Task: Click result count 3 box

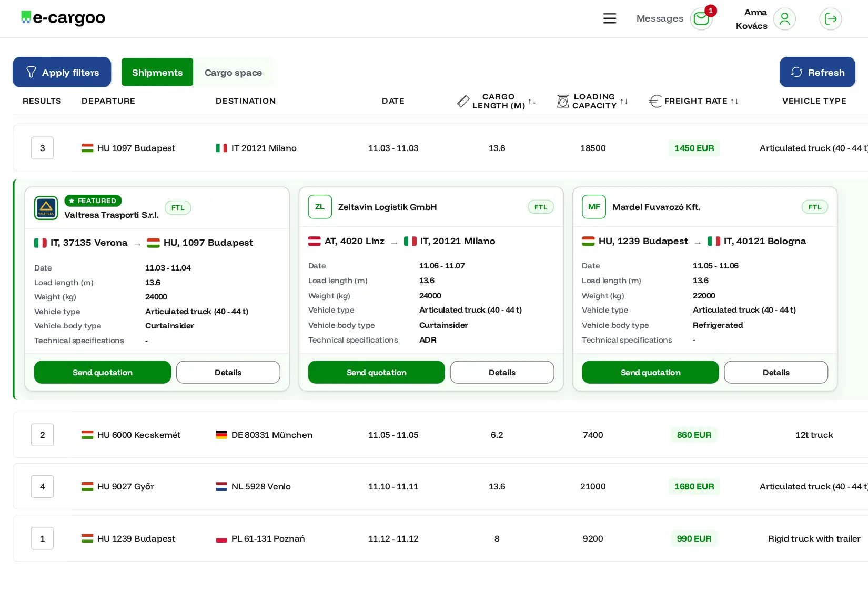Action: point(42,148)
